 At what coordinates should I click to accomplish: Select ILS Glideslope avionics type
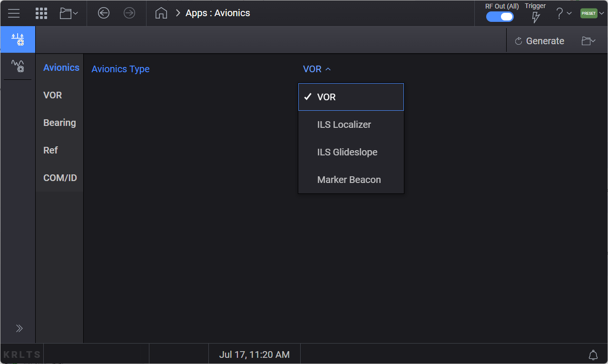click(x=347, y=152)
